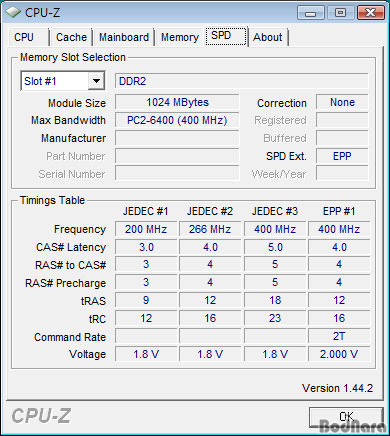390x436 pixels.
Task: Click the 2.000 V voltage cell
Action: click(x=339, y=354)
